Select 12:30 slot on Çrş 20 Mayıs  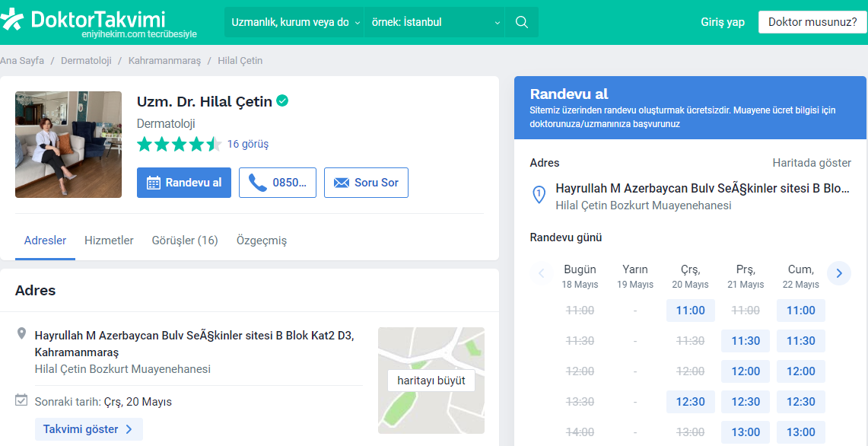coord(690,402)
